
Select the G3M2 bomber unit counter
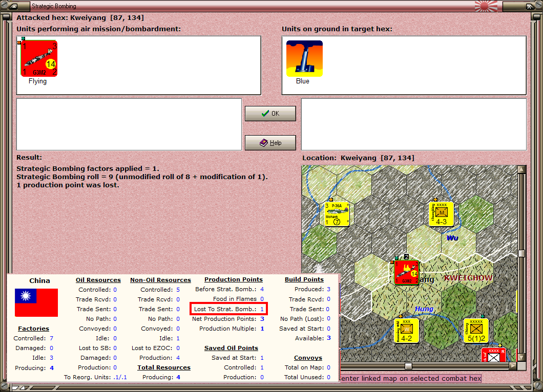(39, 58)
